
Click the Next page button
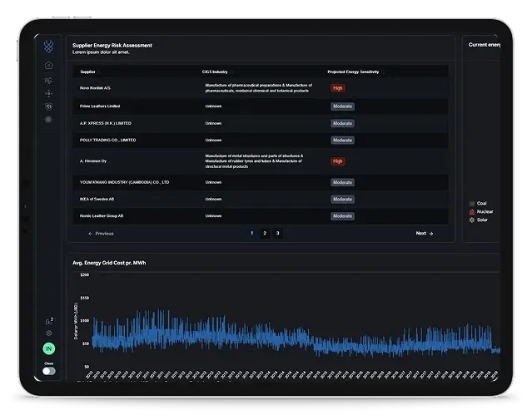(x=425, y=233)
